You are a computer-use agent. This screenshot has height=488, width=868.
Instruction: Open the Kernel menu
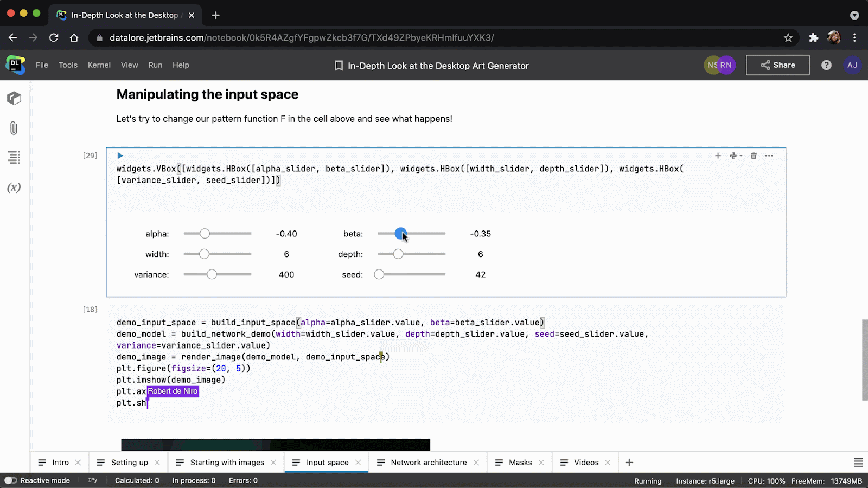pos(99,65)
